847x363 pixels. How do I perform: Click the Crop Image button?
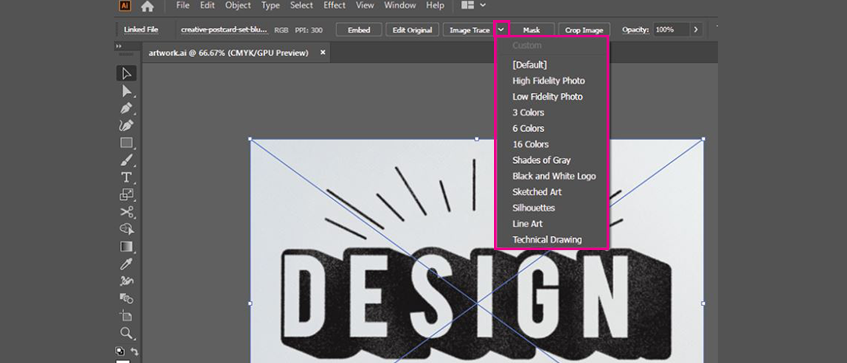click(x=584, y=30)
